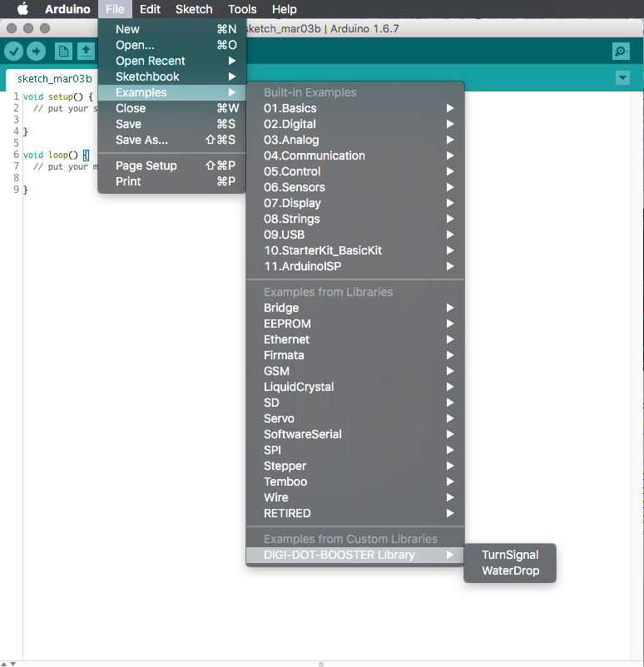Click the Verify checkmark toolbar icon
Viewport: 644px width, 667px height.
13,52
